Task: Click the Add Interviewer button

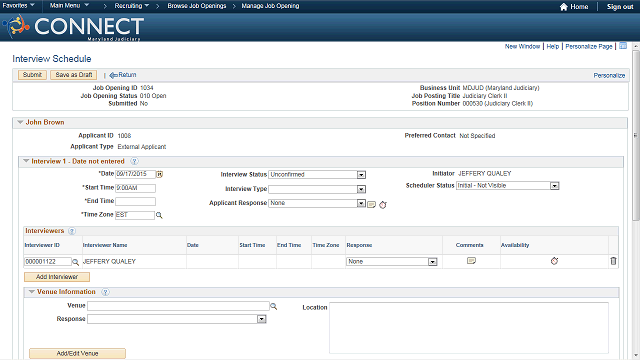Action: 57,277
